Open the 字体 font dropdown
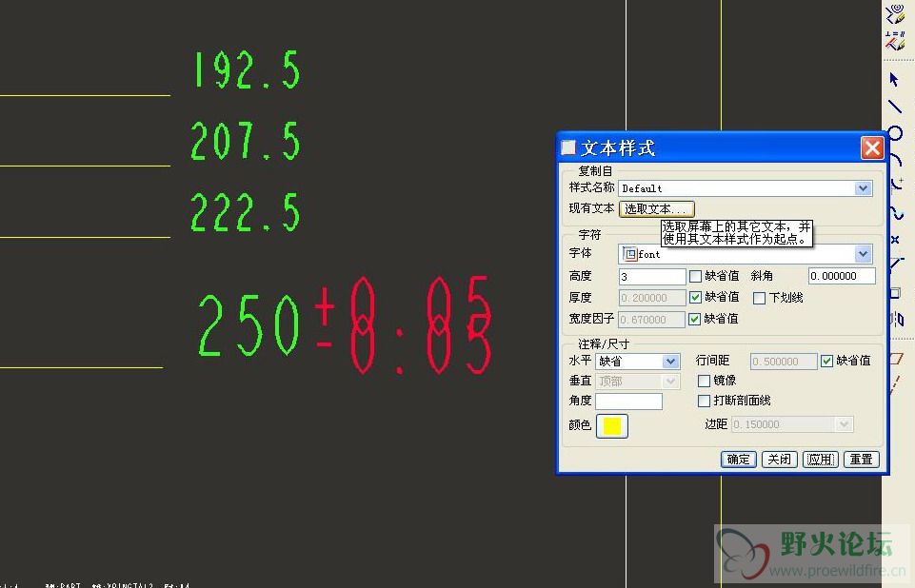Viewport: 915px width, 588px height. coord(863,254)
